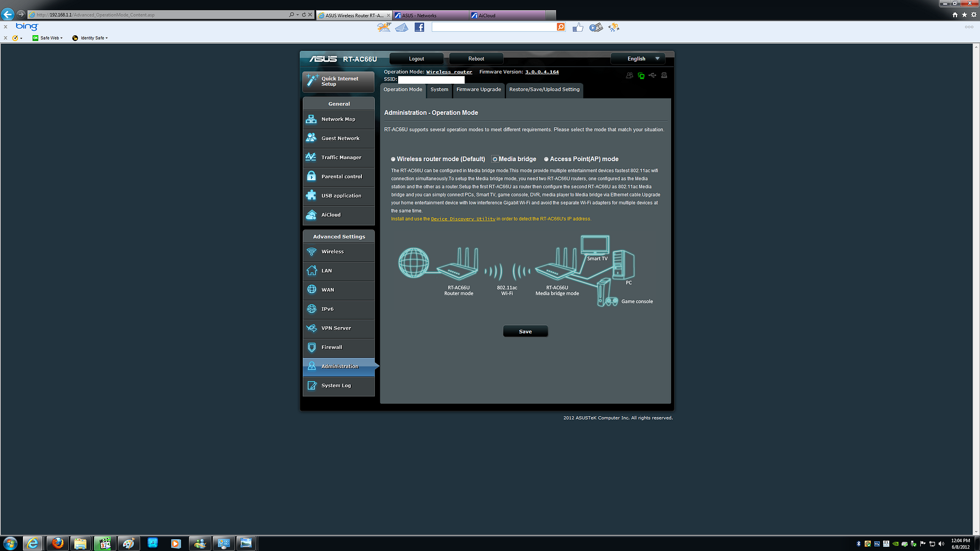Open browser home page icon
The height and width of the screenshot is (551, 980).
[x=955, y=15]
